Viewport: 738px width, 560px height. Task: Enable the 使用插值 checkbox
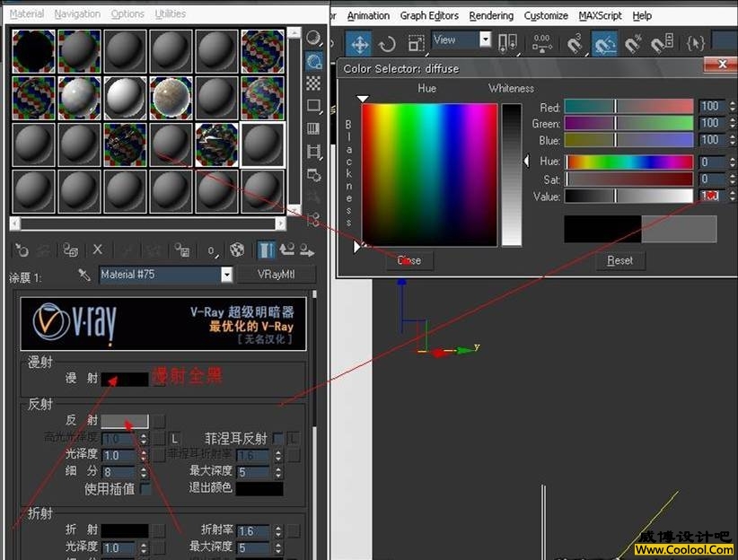click(x=145, y=489)
